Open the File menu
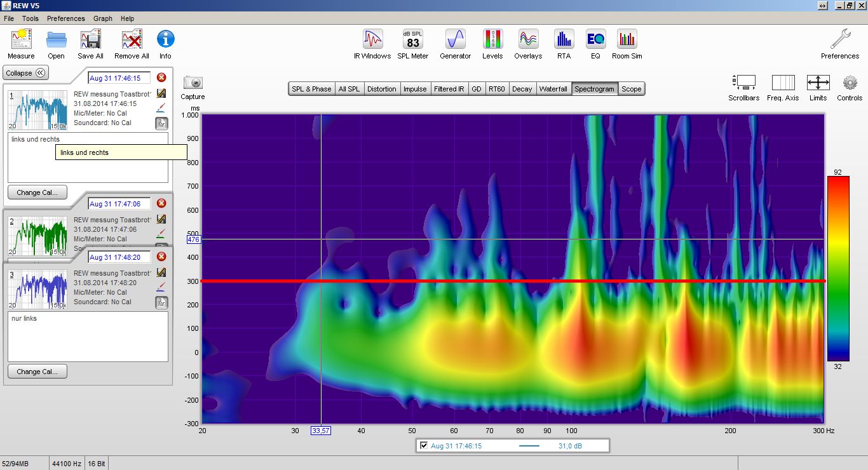Screen dimensions: 868x470 pos(9,18)
